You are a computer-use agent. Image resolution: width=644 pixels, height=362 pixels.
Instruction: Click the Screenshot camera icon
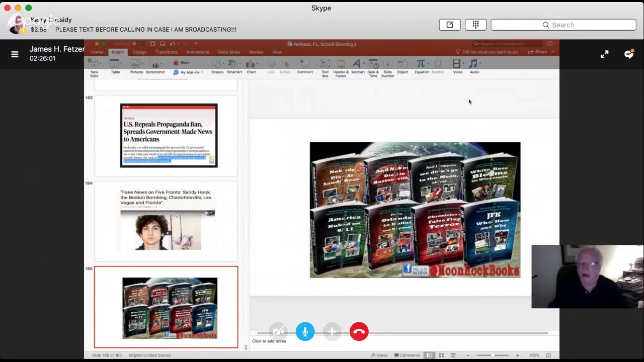[x=155, y=64]
